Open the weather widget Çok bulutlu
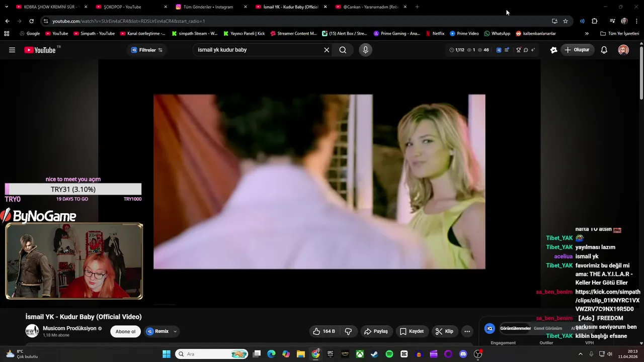This screenshot has width=644, height=362. click(x=21, y=354)
